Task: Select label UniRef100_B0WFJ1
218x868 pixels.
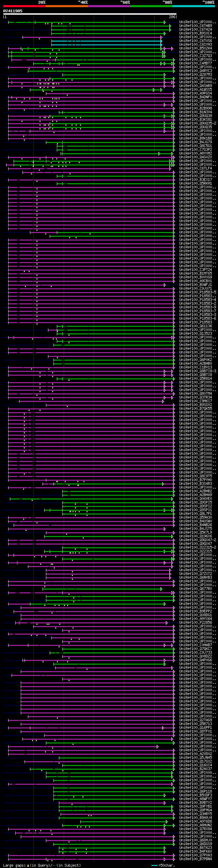Action: tap(196, 285)
